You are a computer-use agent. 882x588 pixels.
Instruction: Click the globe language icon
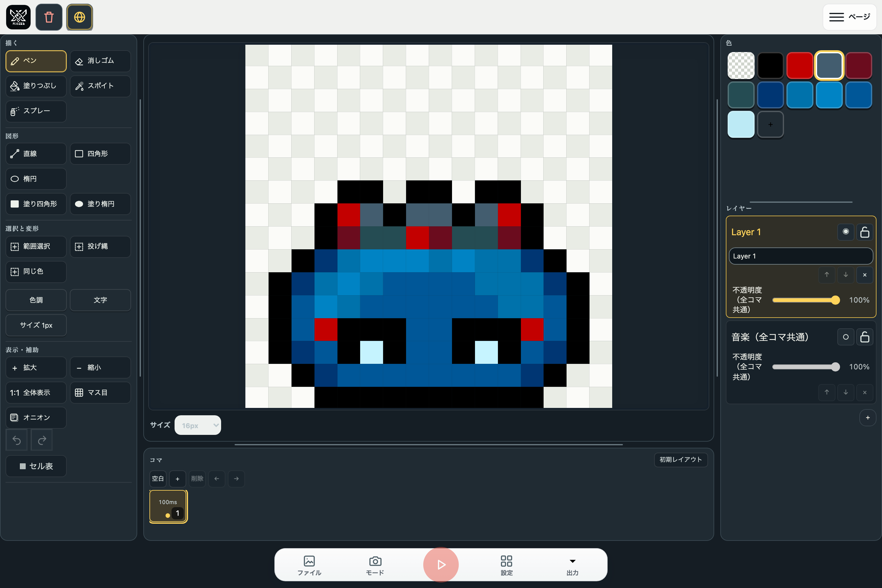coord(80,17)
